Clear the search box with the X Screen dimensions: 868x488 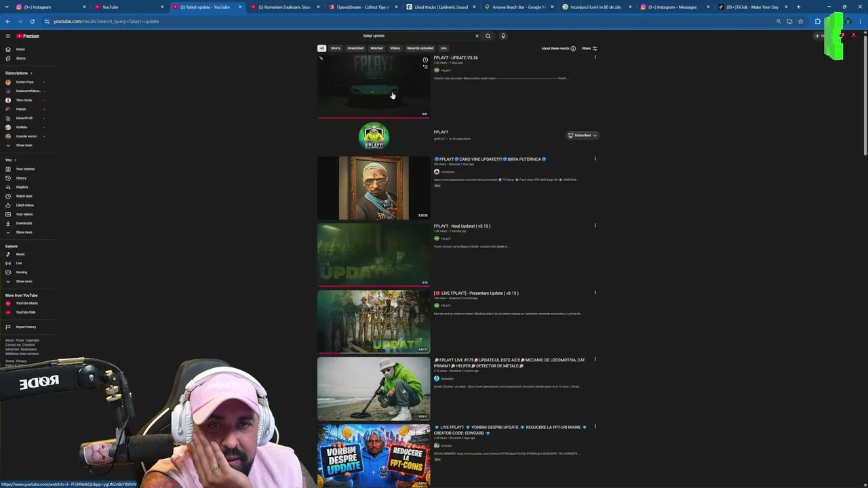point(477,36)
